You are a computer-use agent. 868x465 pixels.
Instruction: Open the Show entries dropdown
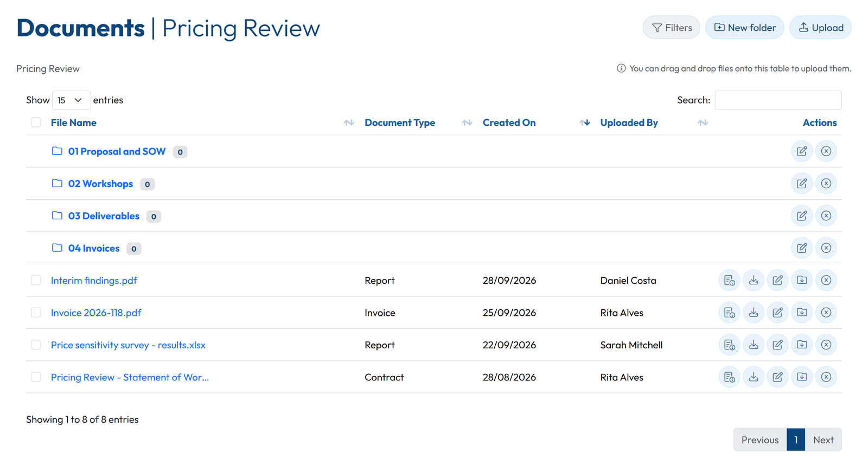click(71, 100)
